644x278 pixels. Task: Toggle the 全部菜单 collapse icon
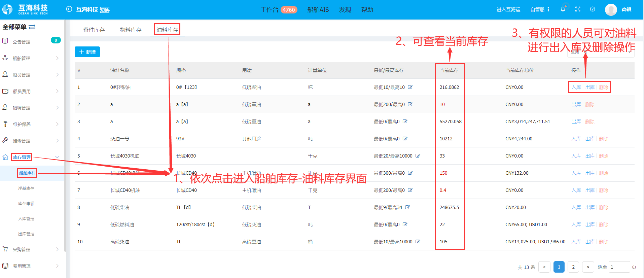(x=32, y=27)
